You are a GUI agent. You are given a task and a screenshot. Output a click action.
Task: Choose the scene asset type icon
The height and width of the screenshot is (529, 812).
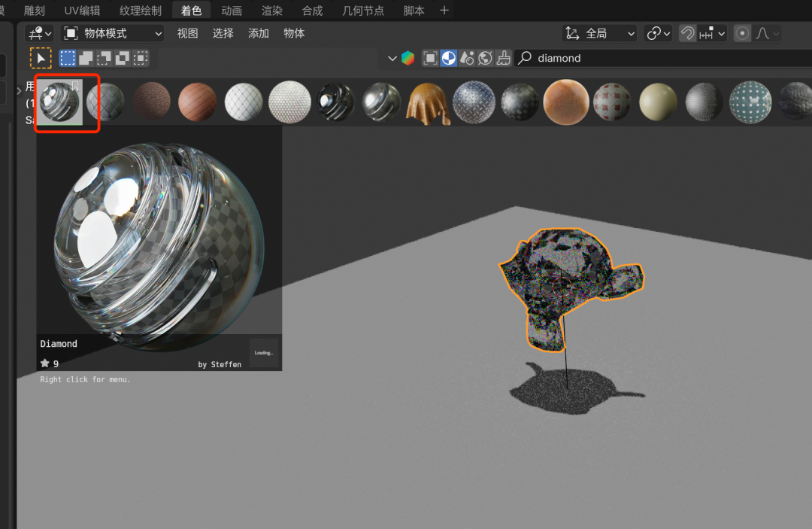click(x=467, y=58)
